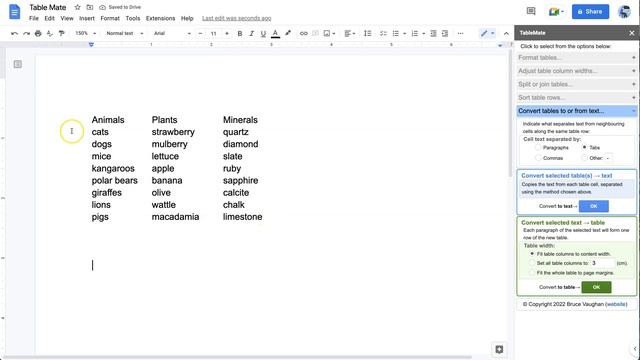The height and width of the screenshot is (360, 640).
Task: Toggle bold formatting
Action: (x=240, y=33)
